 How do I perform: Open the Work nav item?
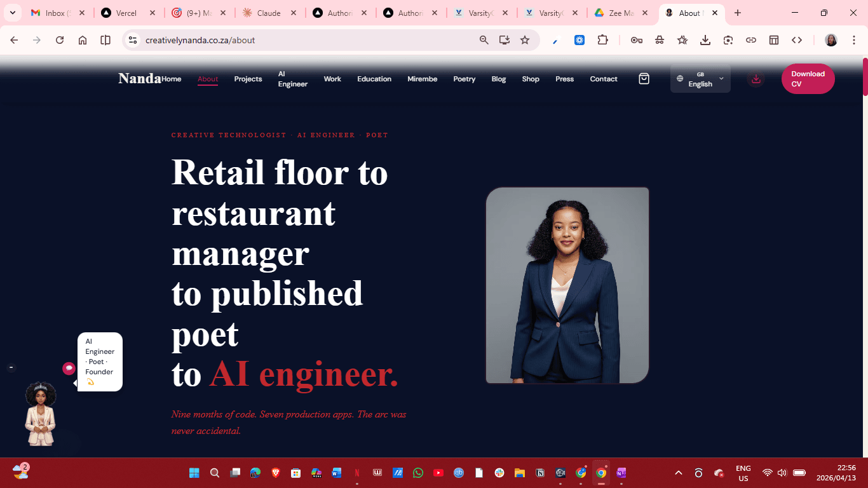332,79
